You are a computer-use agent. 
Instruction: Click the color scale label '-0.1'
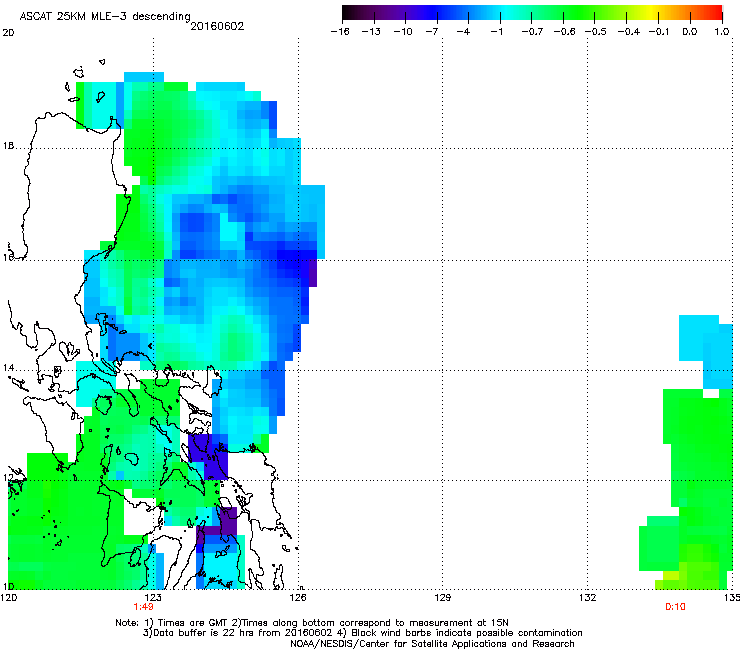(x=659, y=32)
